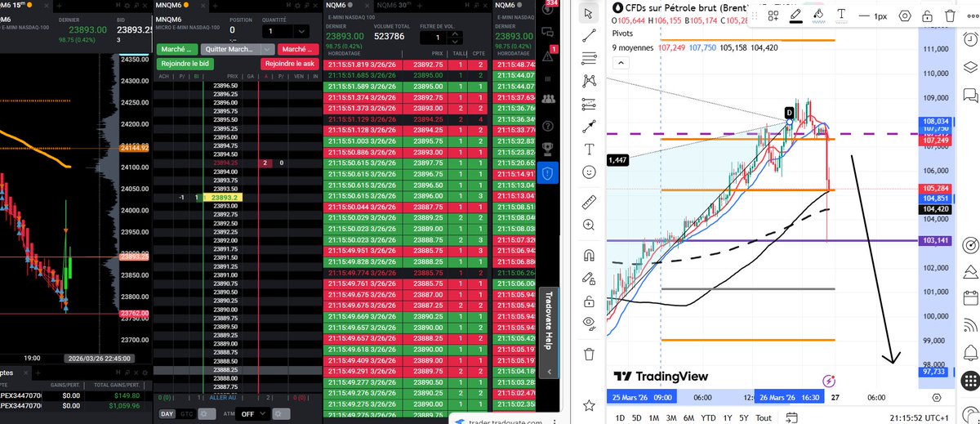The height and width of the screenshot is (424, 980).
Task: Hide all drawings with the eye icon
Action: pos(589,323)
